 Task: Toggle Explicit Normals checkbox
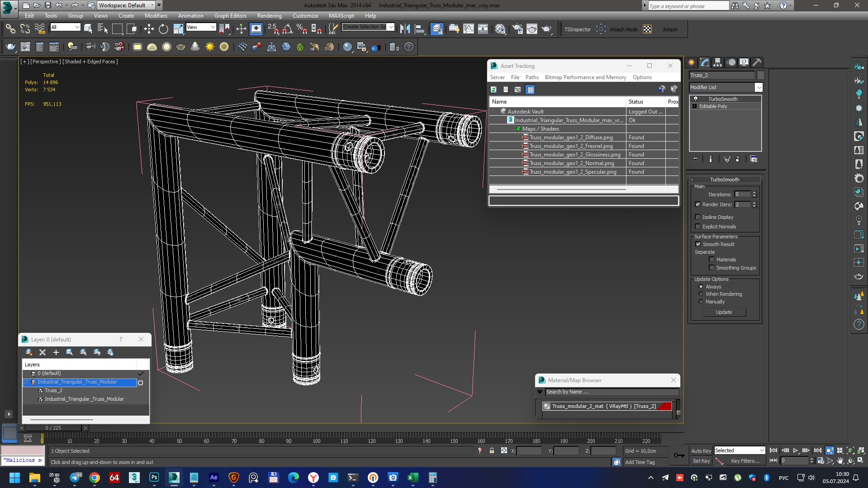pos(697,227)
